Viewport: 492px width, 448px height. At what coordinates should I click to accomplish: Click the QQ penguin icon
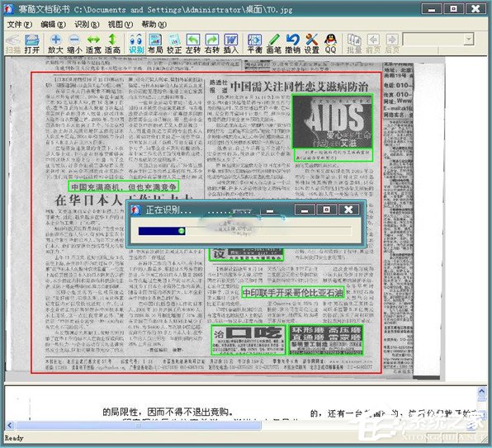(330, 44)
